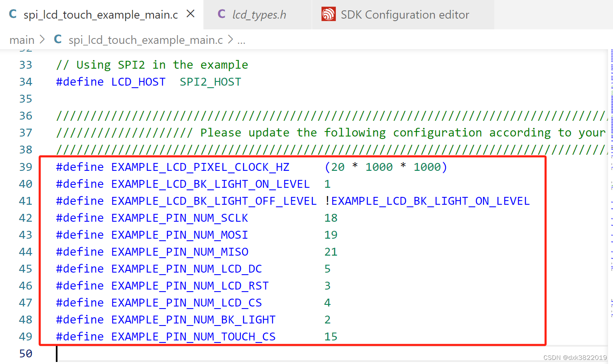The image size is (613, 364).
Task: Click line number 39 in the gutter
Action: tap(26, 167)
